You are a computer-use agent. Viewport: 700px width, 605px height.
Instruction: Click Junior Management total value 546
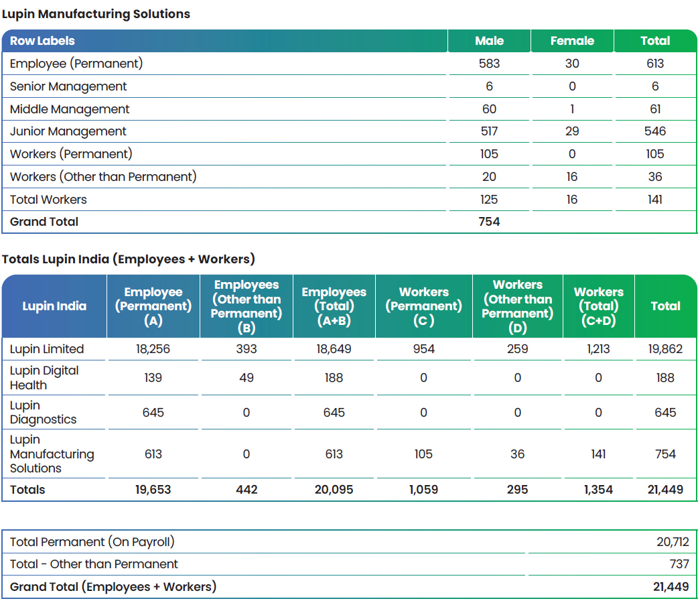tap(655, 131)
